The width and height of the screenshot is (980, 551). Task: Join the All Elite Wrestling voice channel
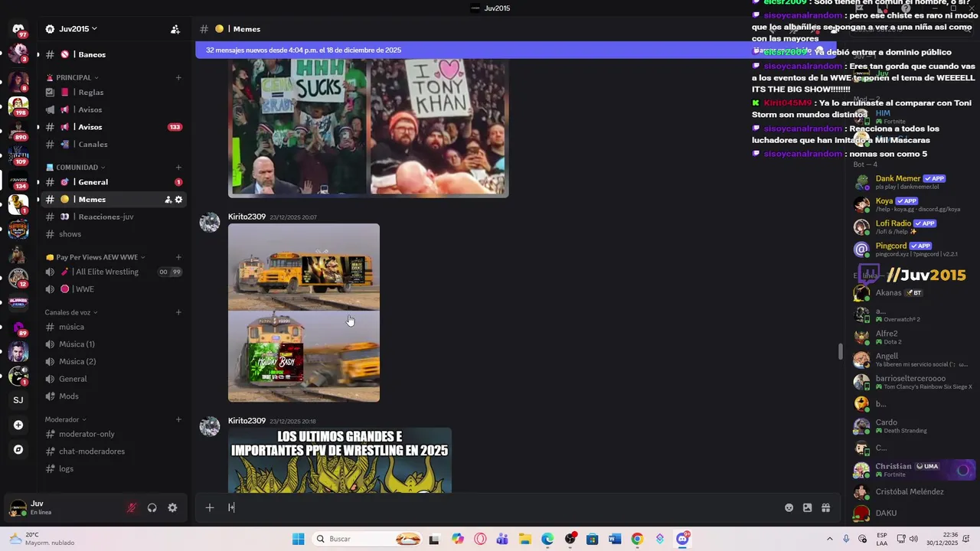pos(113,272)
